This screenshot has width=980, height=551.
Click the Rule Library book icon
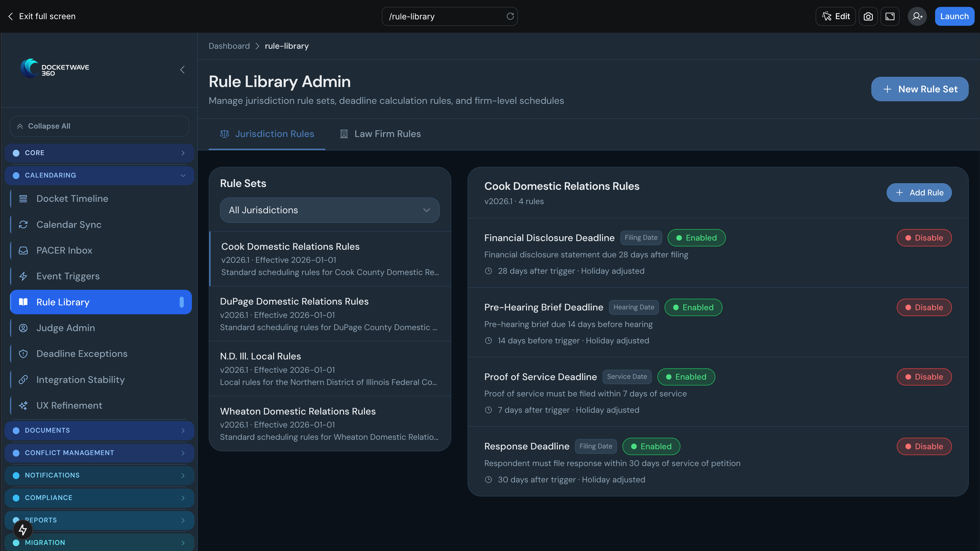point(23,302)
